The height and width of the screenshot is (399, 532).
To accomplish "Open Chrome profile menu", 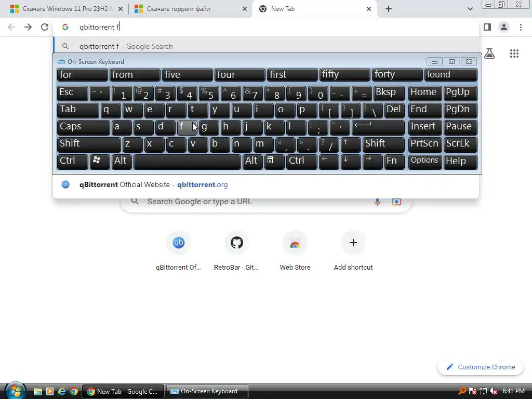I will coord(504,27).
